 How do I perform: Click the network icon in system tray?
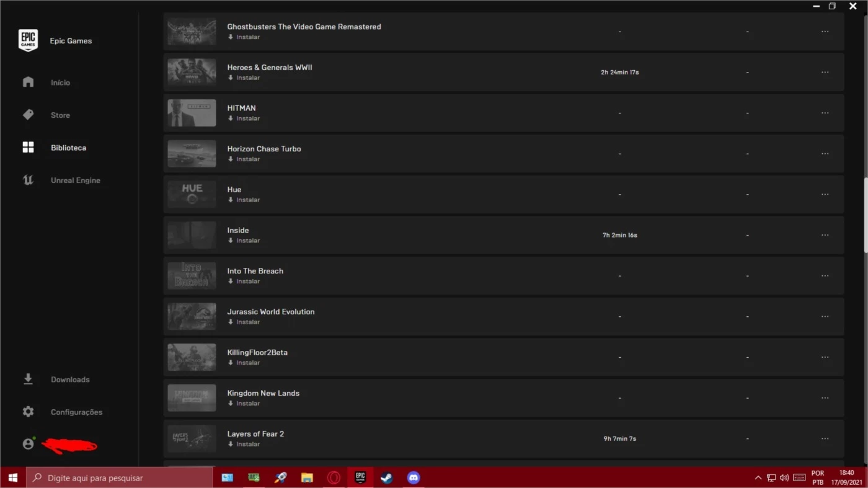[771, 477]
